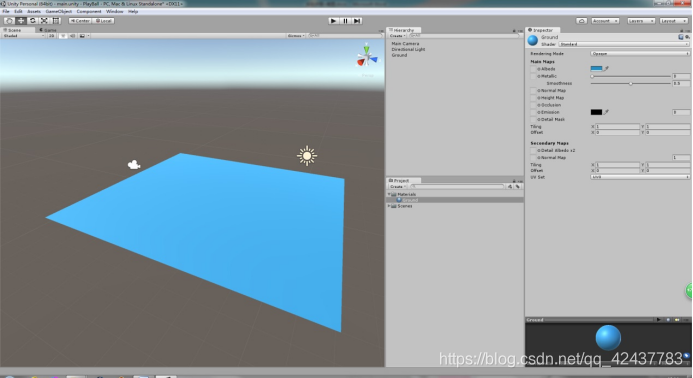Select the Rect transform tool

point(56,21)
